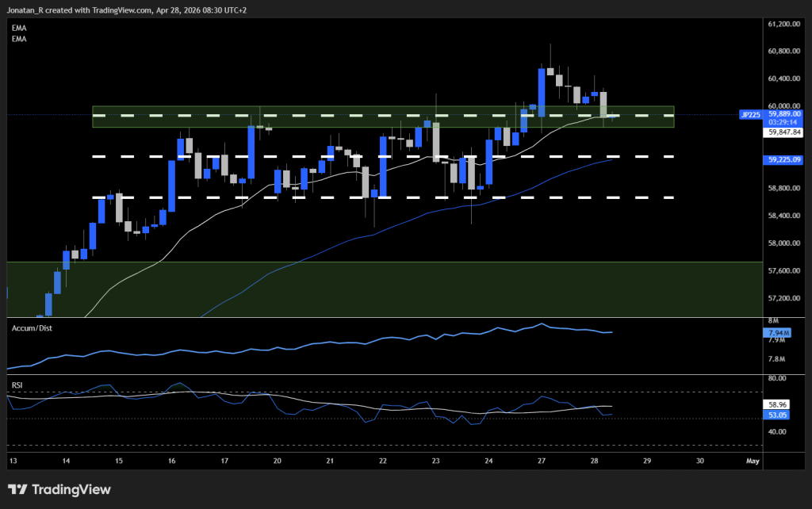Click the TradingView logo at bottom left
The width and height of the screenshot is (812, 509).
coord(59,490)
